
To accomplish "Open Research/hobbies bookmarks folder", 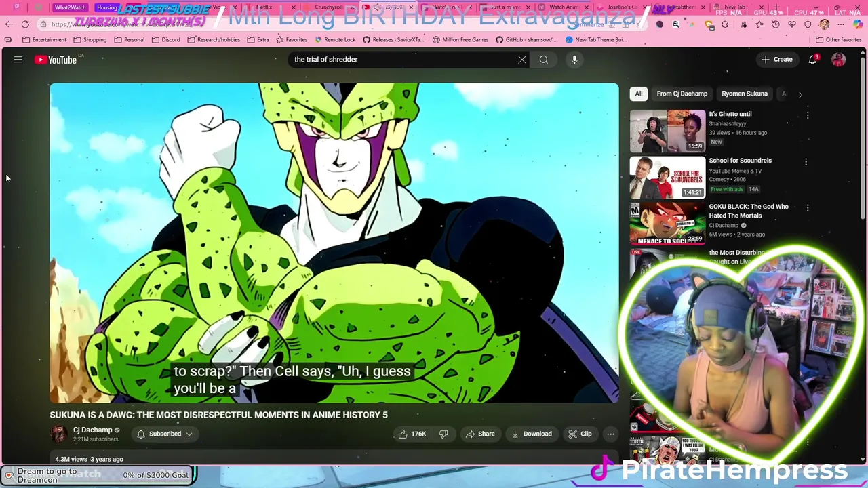I will pyautogui.click(x=213, y=39).
